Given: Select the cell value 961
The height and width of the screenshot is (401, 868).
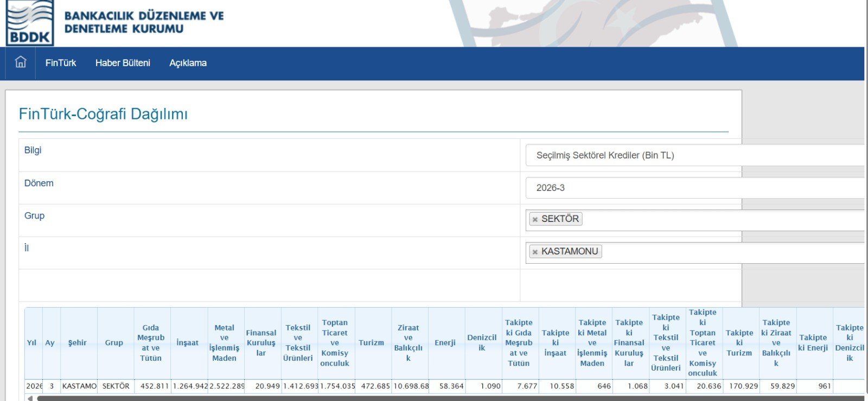Looking at the screenshot, I should [x=815, y=386].
